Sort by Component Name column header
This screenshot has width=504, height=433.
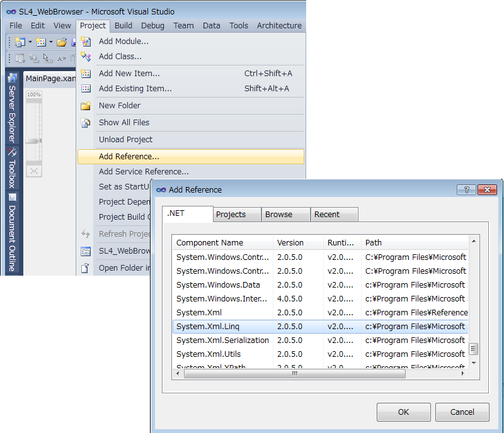pos(223,243)
